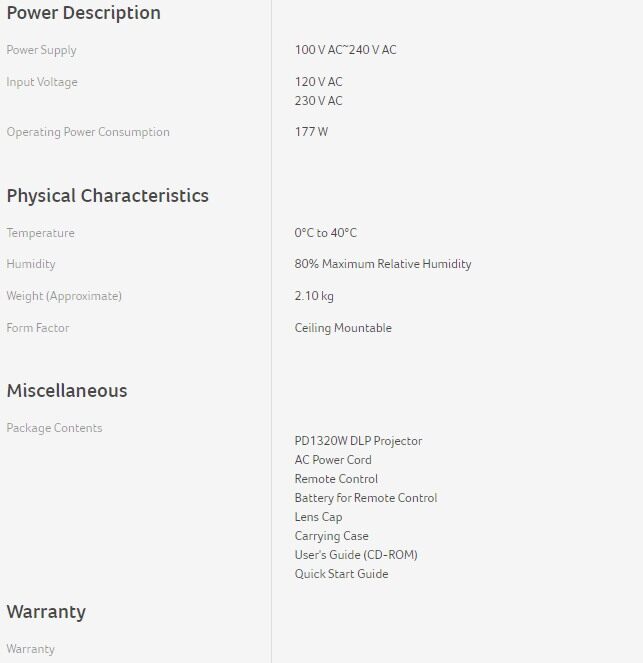The height and width of the screenshot is (663, 643).
Task: Click the 100 V AC~240 V AC value
Action: [345, 50]
